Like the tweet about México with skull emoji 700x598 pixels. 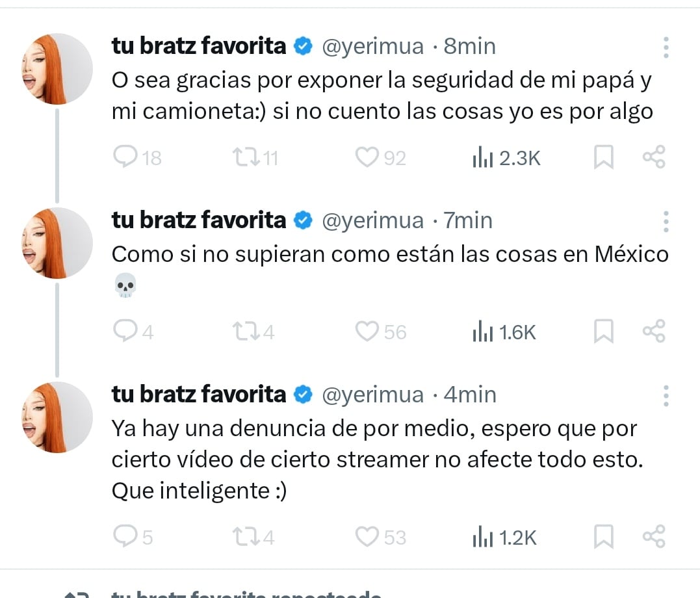[x=369, y=331]
